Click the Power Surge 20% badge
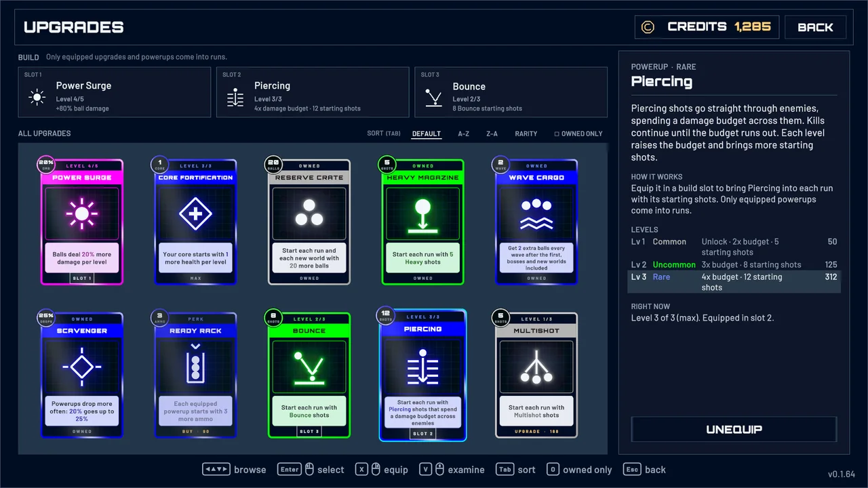Viewport: 868px width, 488px height. [46, 164]
